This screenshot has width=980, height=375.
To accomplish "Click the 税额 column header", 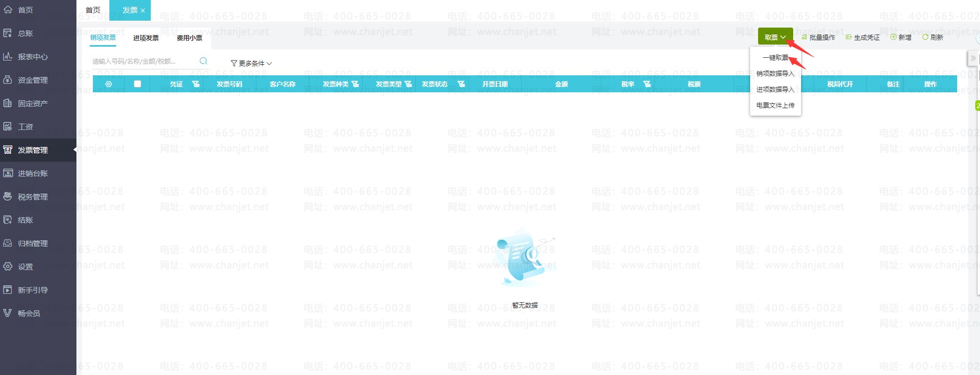I will 694,84.
